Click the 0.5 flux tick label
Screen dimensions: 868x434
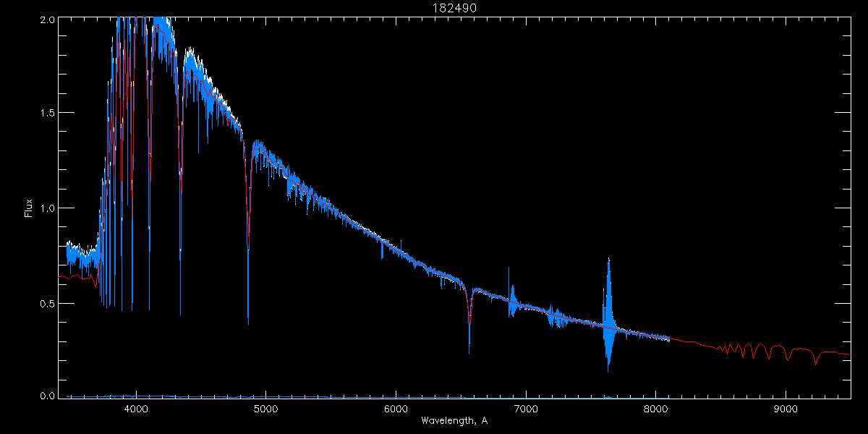pyautogui.click(x=46, y=303)
